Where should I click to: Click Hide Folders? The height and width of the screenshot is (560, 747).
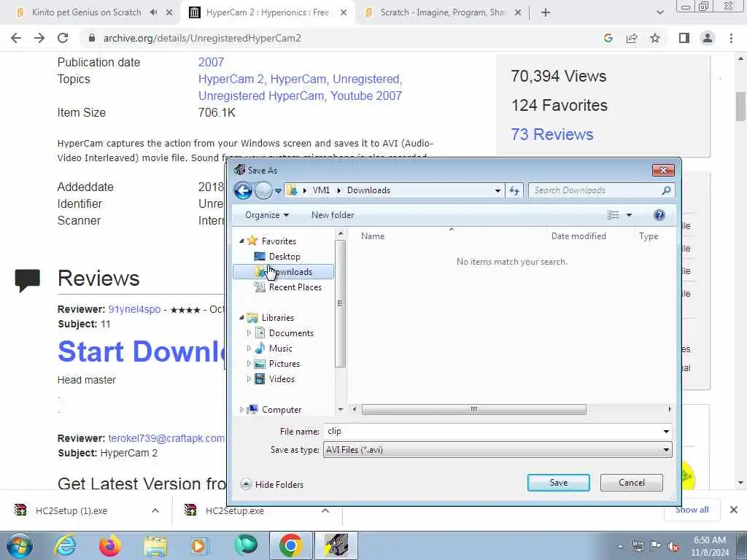pyautogui.click(x=273, y=485)
